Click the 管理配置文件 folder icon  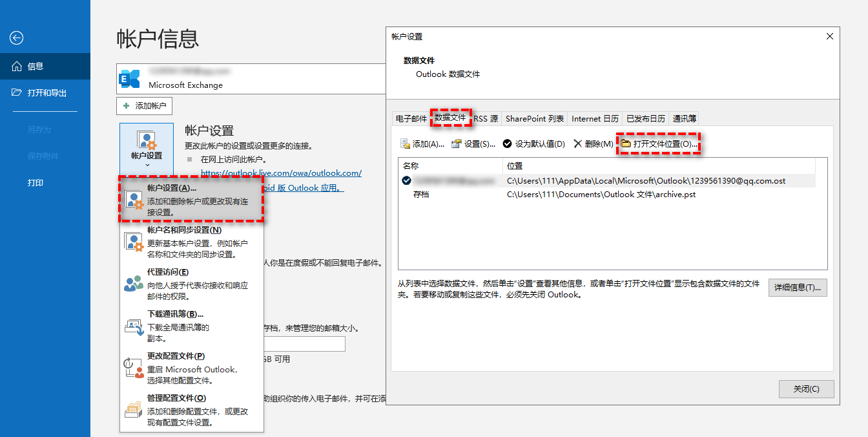pyautogui.click(x=134, y=410)
